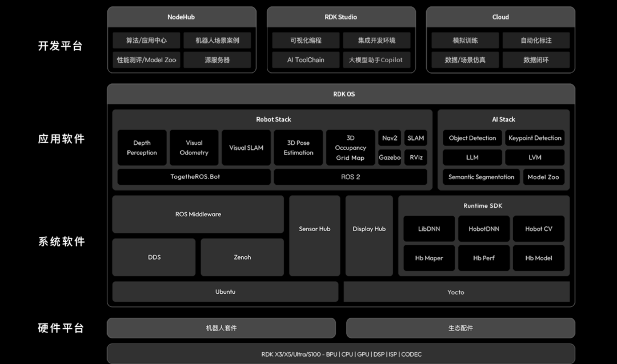The width and height of the screenshot is (617, 364).
Task: Select the Semantic Segmentation block
Action: tap(481, 177)
